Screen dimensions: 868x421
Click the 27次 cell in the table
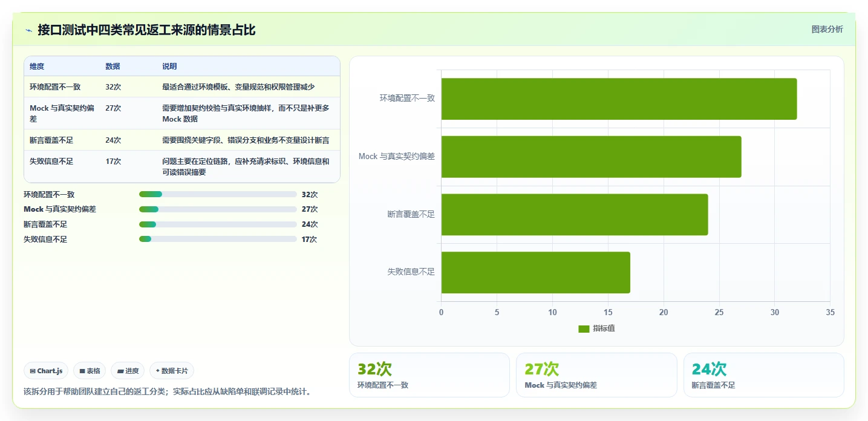[x=113, y=108]
